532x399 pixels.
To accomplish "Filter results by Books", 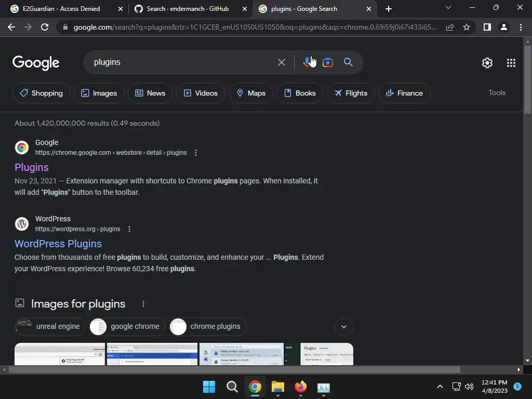I will click(300, 93).
